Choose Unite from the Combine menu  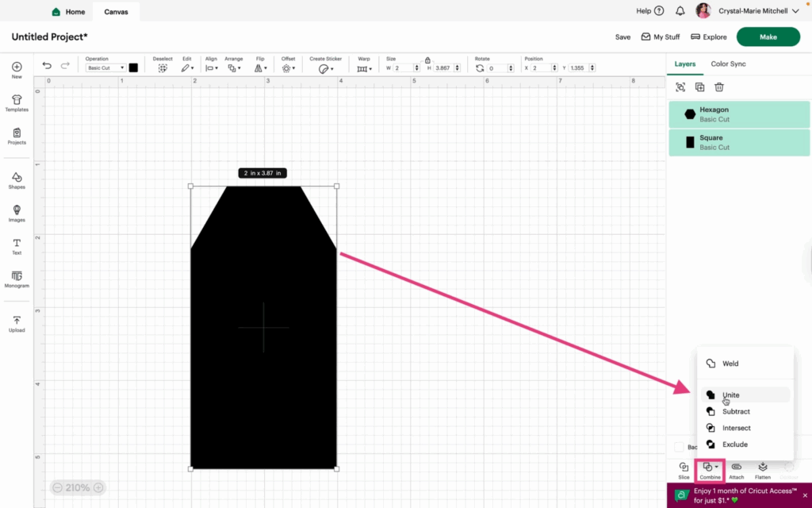click(745, 395)
